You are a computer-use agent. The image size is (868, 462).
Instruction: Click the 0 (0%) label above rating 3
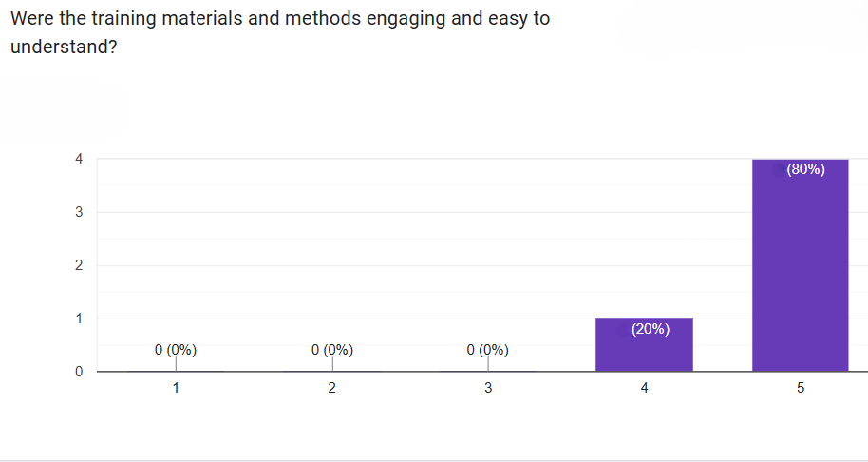pos(488,350)
